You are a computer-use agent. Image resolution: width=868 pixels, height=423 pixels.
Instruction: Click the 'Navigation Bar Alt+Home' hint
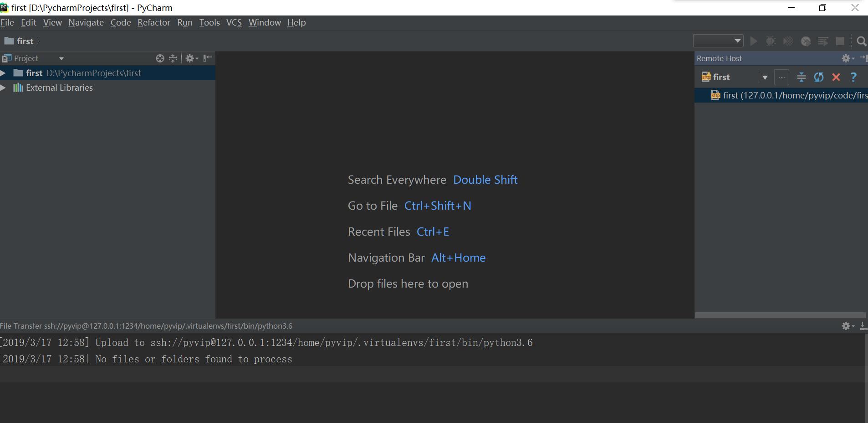coord(417,258)
